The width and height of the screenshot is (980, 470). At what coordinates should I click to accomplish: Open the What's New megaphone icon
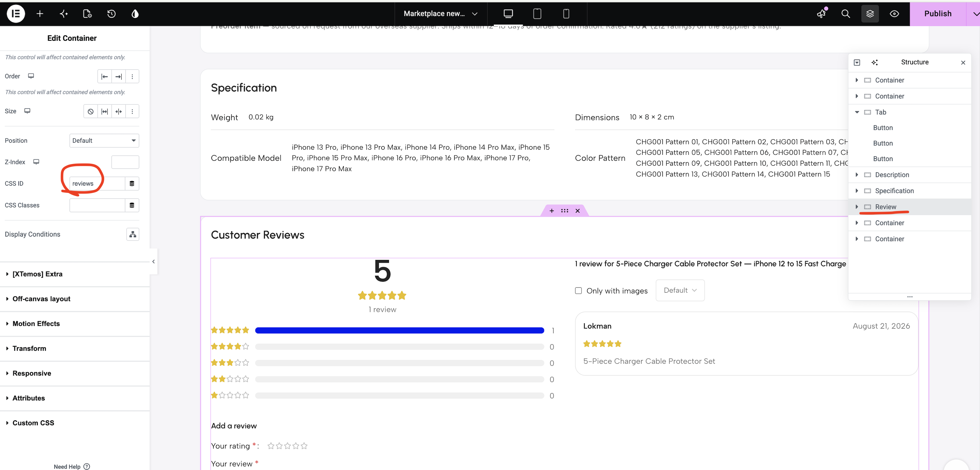822,14
